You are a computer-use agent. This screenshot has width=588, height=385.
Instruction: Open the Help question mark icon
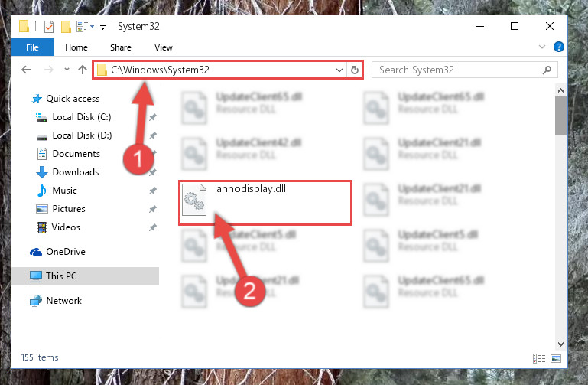pyautogui.click(x=558, y=47)
